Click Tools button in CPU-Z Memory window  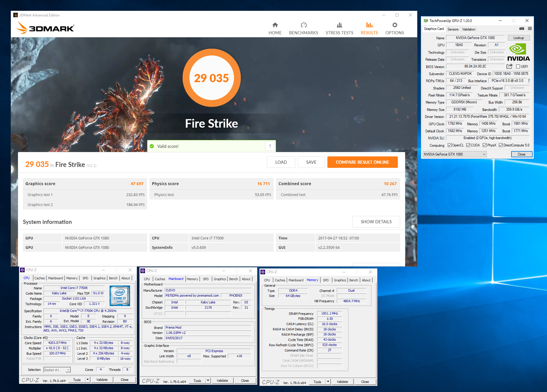(x=317, y=382)
